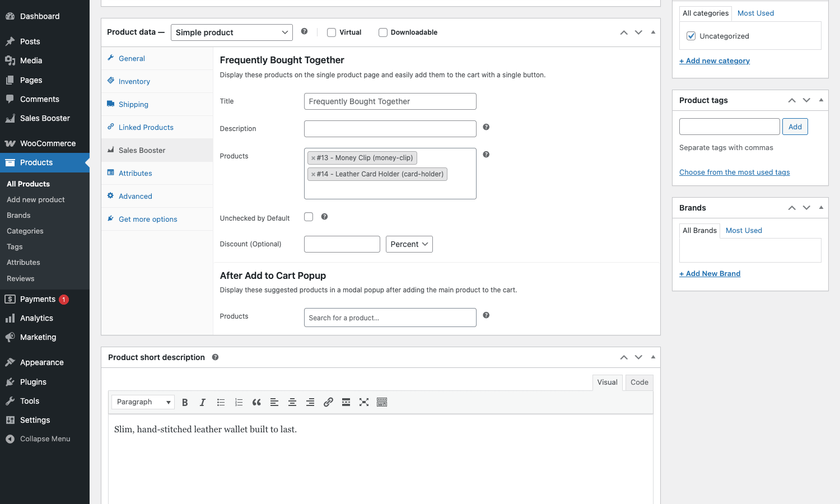
Task: Enable the Downloadable product checkbox
Action: point(383,32)
